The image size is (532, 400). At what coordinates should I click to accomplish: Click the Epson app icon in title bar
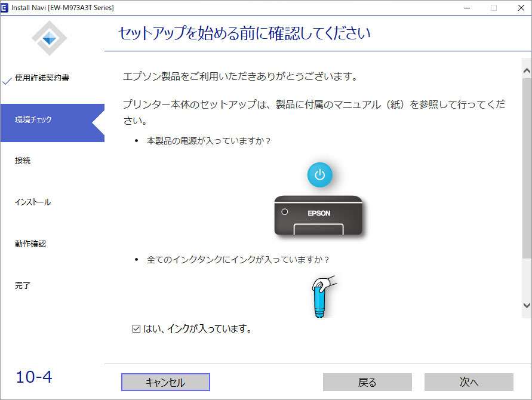click(x=5, y=8)
